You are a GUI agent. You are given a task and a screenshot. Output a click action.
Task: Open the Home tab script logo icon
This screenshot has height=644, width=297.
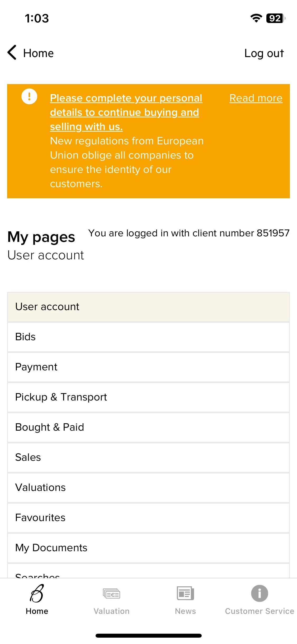[37, 593]
